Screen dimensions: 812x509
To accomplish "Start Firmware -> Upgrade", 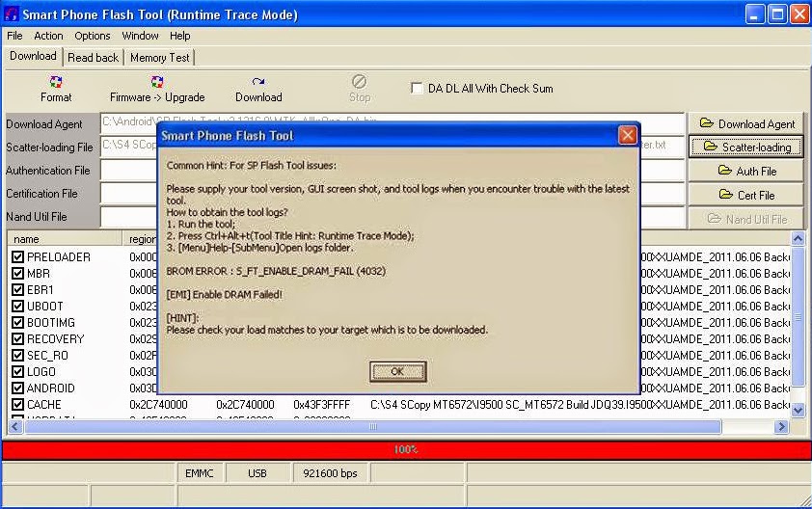I will [157, 89].
